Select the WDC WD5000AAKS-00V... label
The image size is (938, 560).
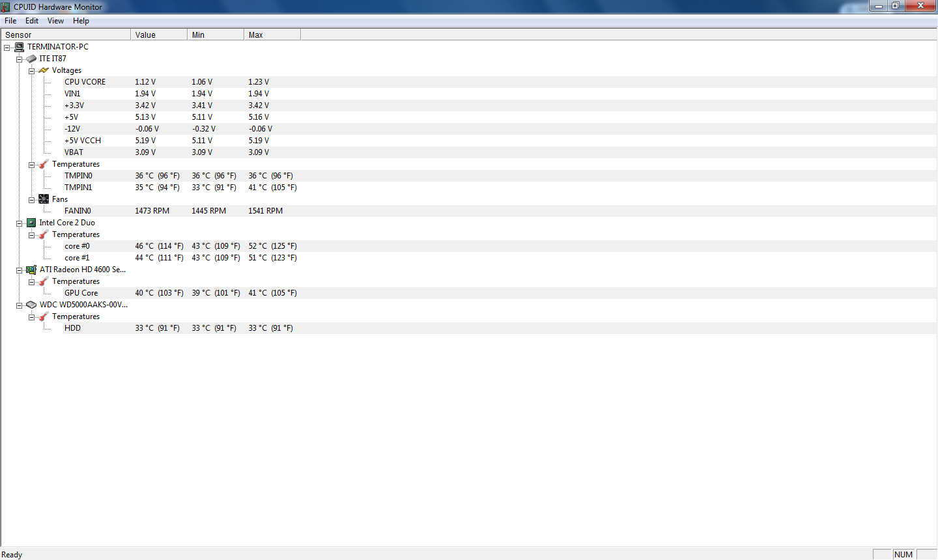[83, 305]
